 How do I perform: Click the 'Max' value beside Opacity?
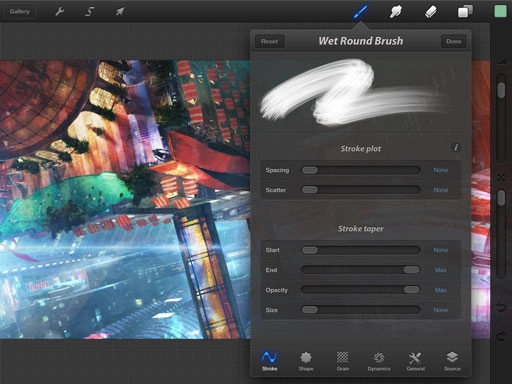click(x=441, y=290)
